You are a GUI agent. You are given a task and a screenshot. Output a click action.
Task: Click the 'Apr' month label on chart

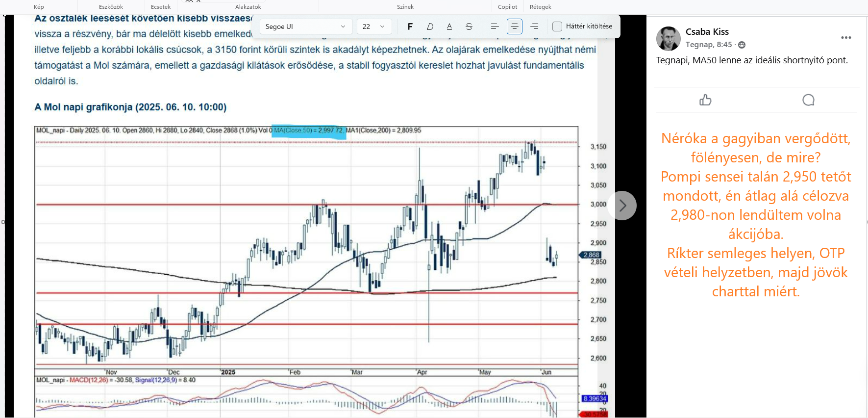[x=422, y=372]
